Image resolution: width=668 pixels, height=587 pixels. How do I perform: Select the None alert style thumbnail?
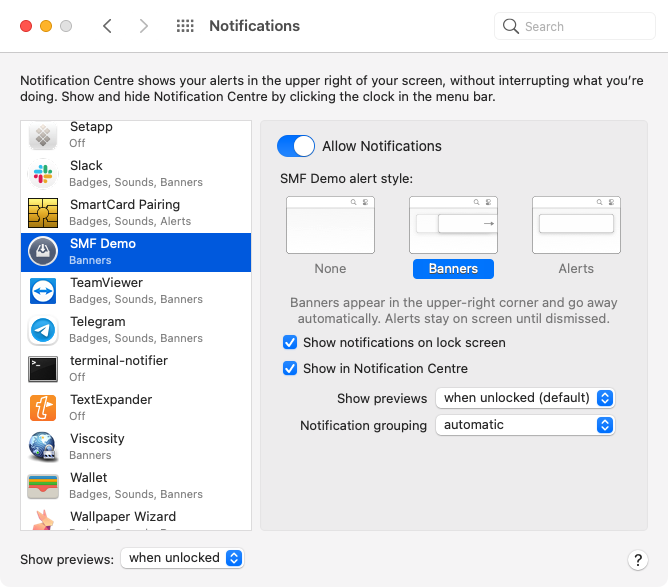tap(331, 225)
